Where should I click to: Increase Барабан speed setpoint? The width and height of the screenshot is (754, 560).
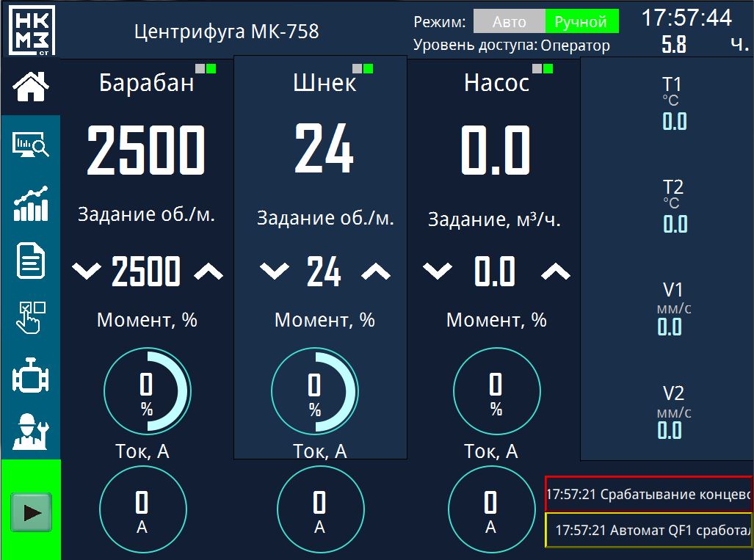pos(209,272)
